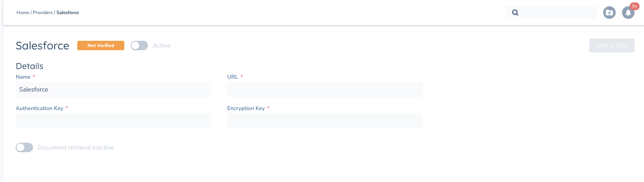Click the Details section heading
The height and width of the screenshot is (182, 644).
pos(30,66)
